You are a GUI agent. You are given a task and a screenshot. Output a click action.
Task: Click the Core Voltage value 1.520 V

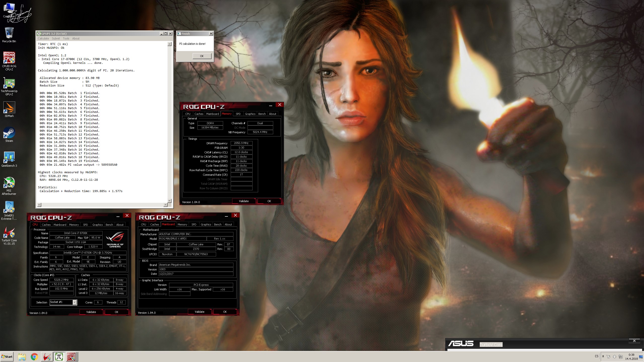93,247
